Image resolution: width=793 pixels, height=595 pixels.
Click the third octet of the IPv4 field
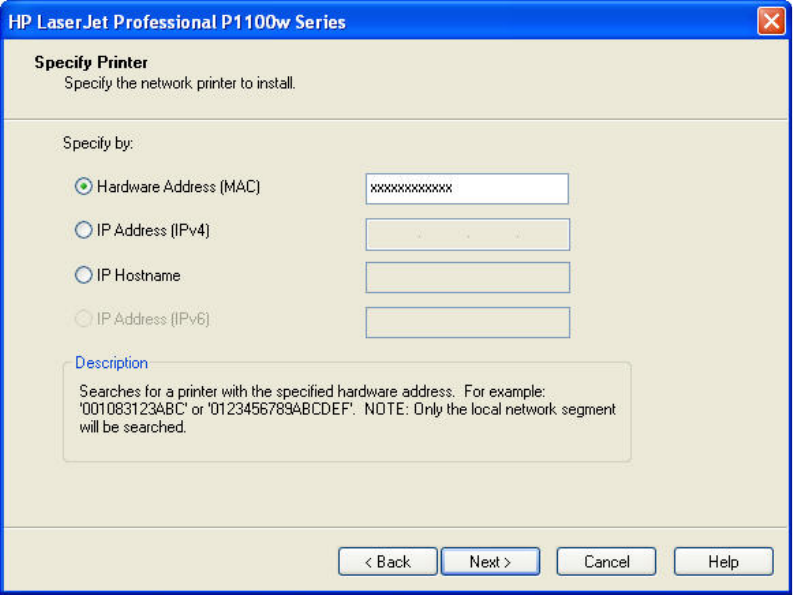pos(492,234)
